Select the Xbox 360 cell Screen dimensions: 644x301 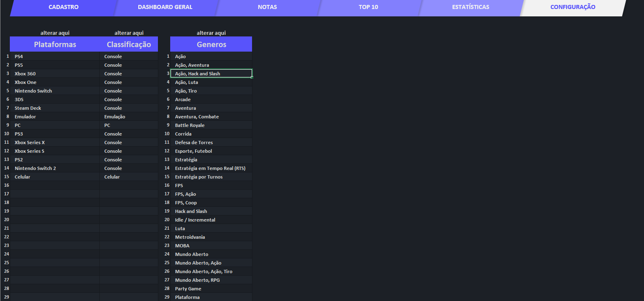[55, 74]
